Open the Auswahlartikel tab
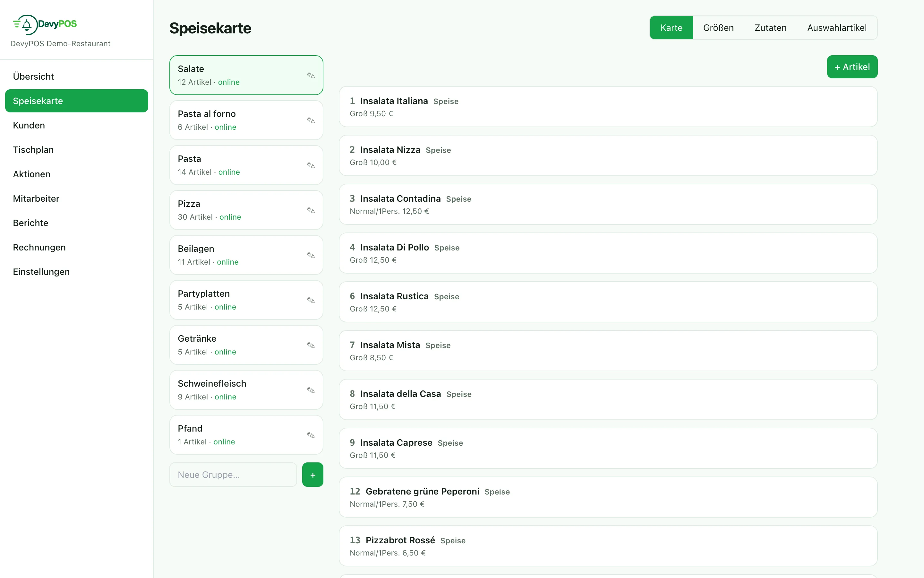924x578 pixels. point(837,28)
